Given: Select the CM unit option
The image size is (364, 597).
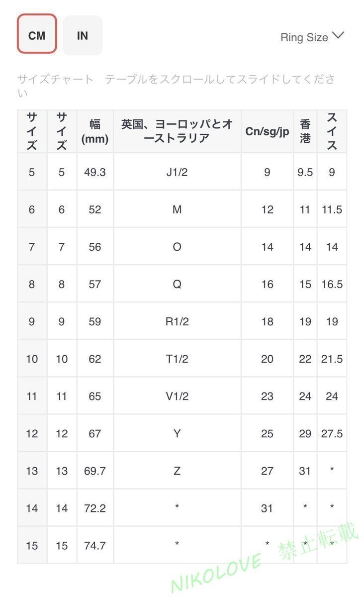Looking at the screenshot, I should (x=37, y=35).
